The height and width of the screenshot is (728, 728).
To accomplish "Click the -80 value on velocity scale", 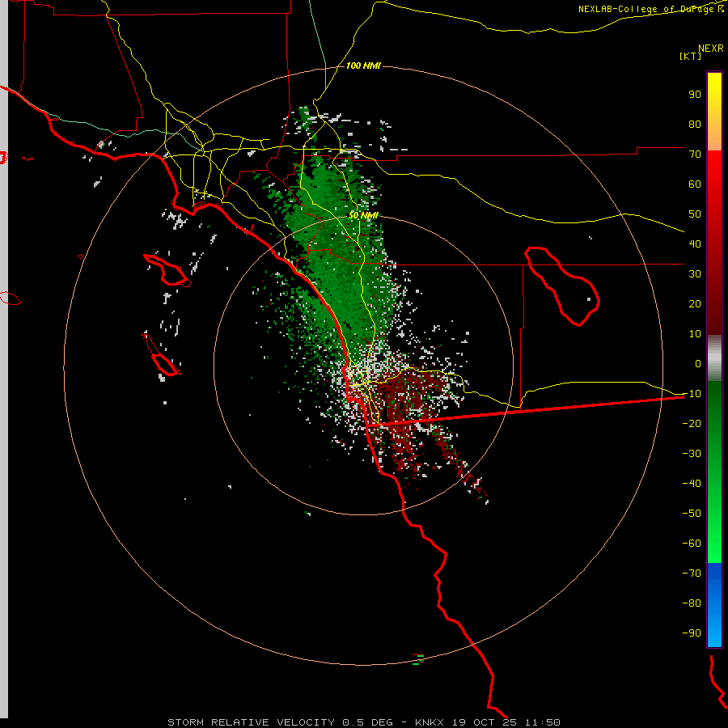I will coord(692,603).
